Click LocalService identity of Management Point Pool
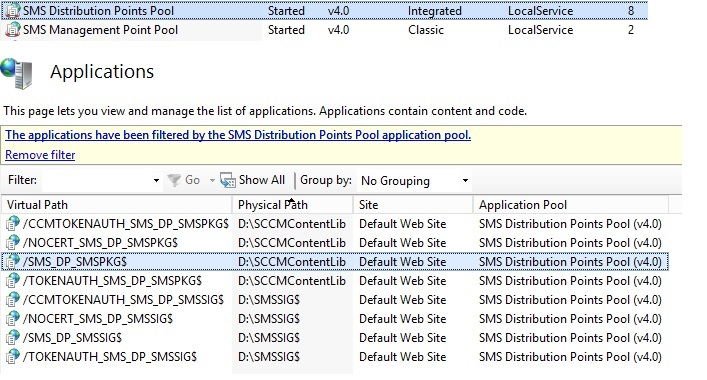 pos(541,30)
